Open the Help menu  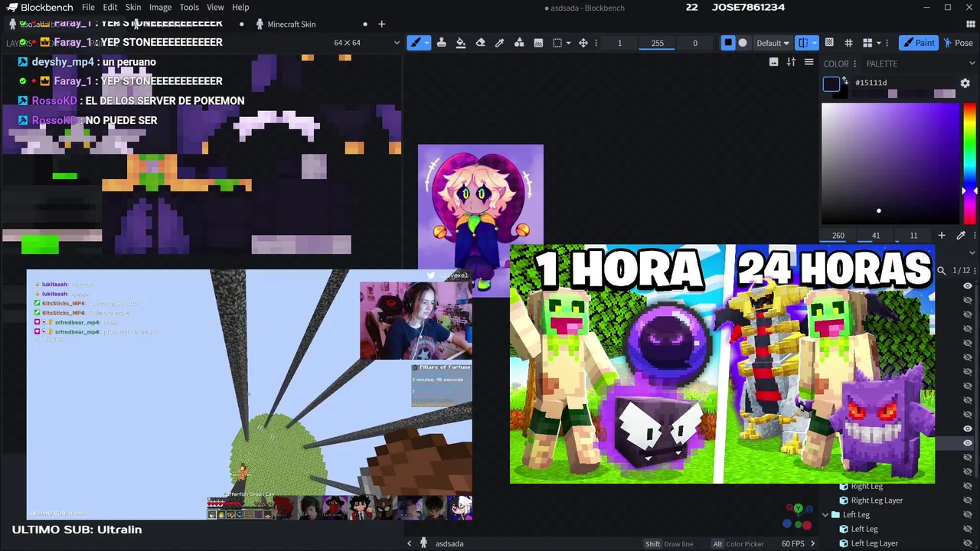click(x=240, y=8)
